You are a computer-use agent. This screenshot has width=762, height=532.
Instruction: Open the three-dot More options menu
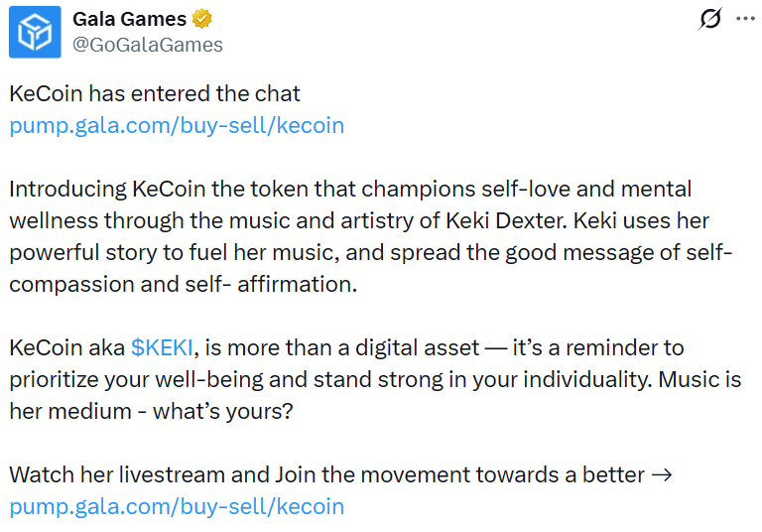pyautogui.click(x=744, y=20)
